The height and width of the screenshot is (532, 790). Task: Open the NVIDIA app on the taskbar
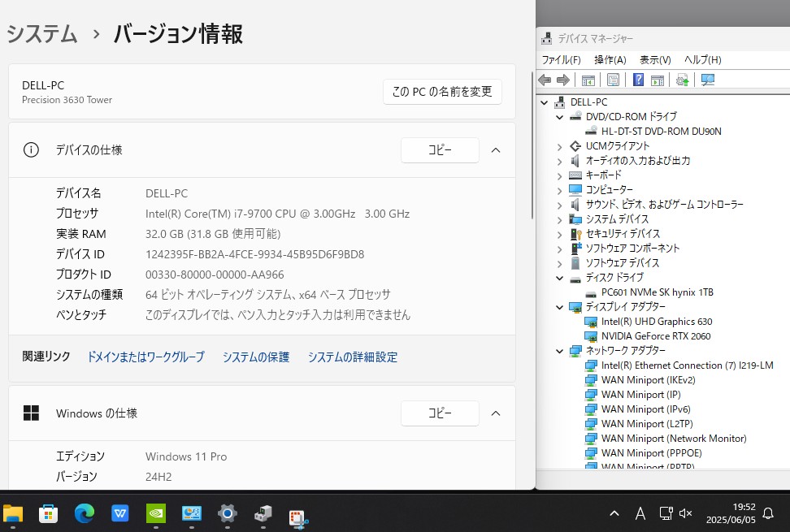point(156,513)
